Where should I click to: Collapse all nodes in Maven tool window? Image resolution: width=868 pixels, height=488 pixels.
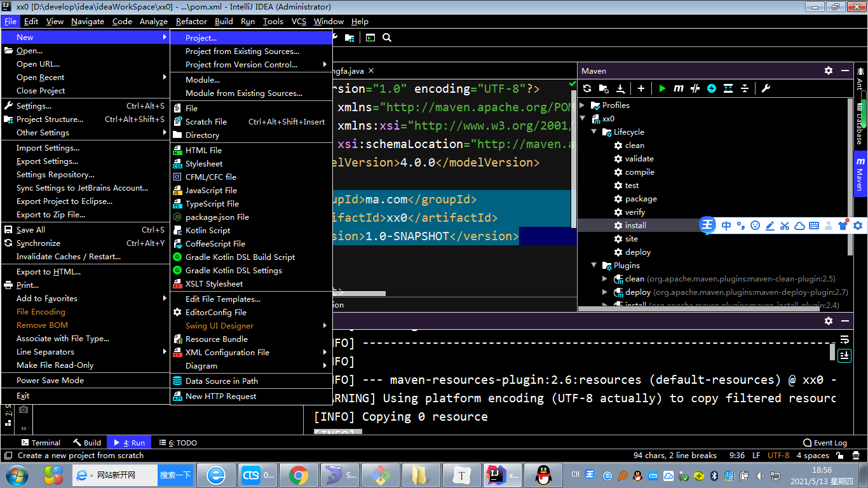click(745, 88)
